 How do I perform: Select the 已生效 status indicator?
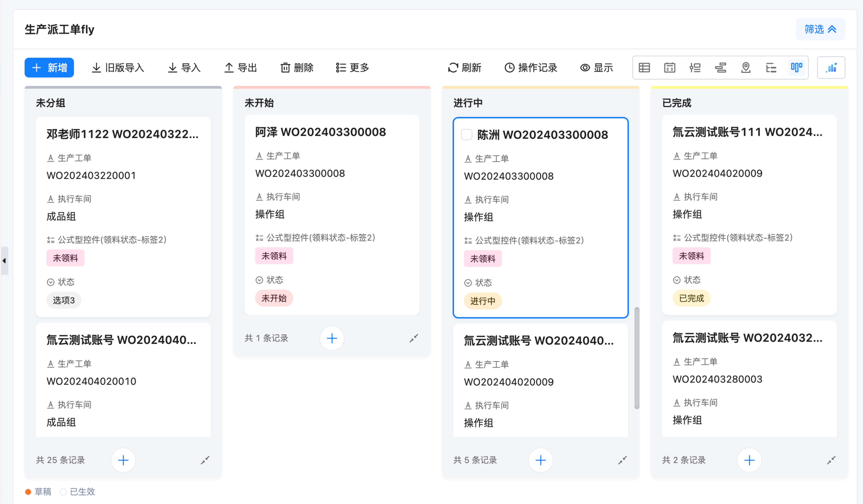[77, 492]
